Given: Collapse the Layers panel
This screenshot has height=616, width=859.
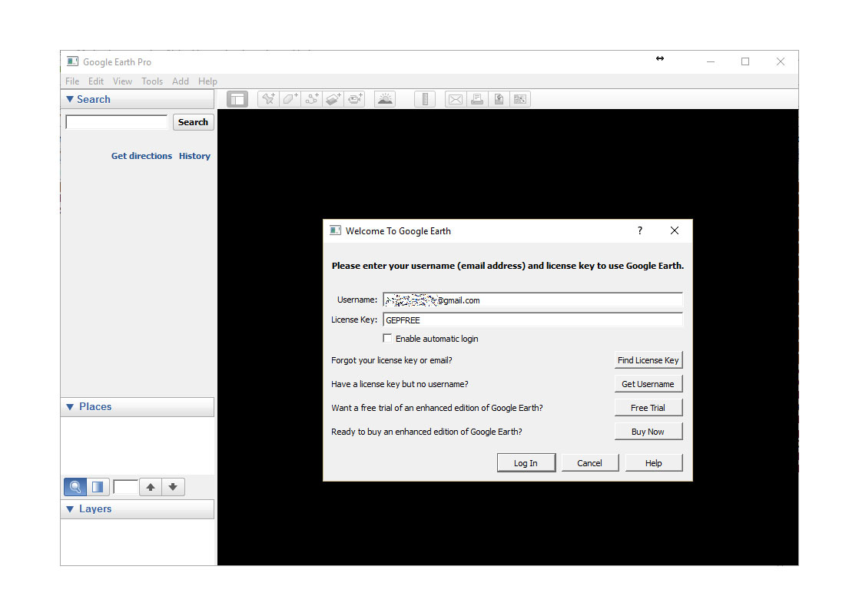Looking at the screenshot, I should tap(70, 509).
